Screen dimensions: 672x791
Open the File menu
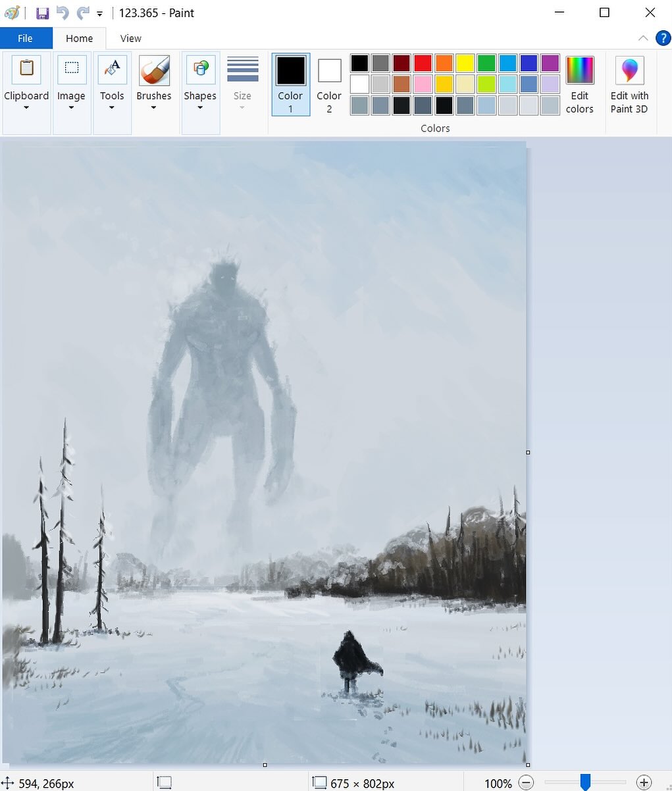coord(26,38)
